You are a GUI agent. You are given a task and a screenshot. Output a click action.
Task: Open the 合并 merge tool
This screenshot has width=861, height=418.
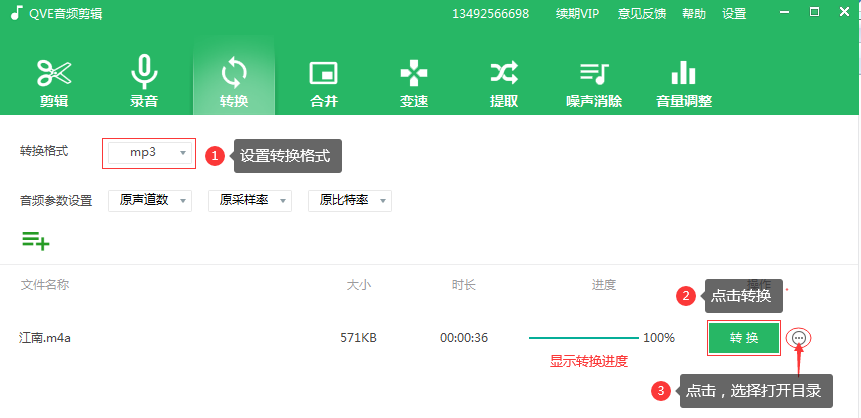tap(323, 82)
